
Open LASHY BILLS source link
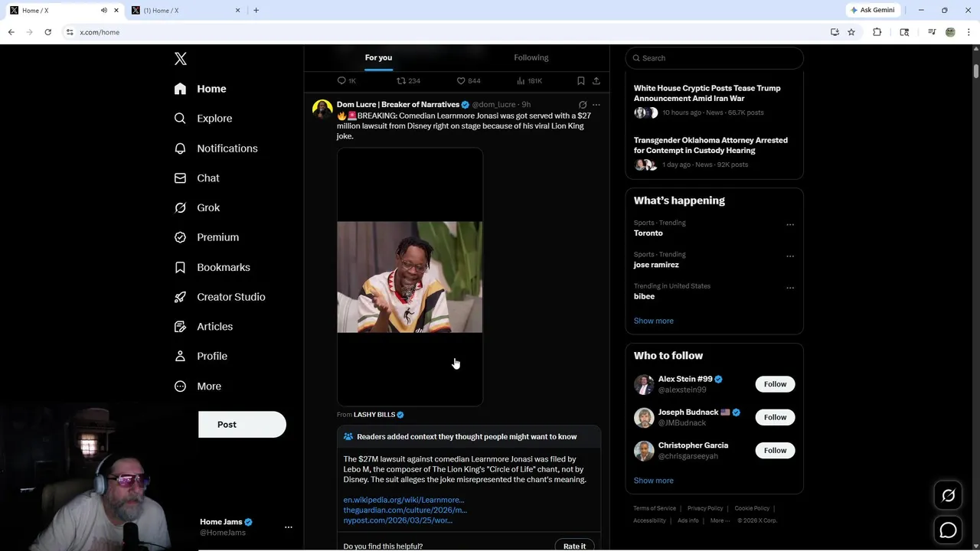pos(374,415)
